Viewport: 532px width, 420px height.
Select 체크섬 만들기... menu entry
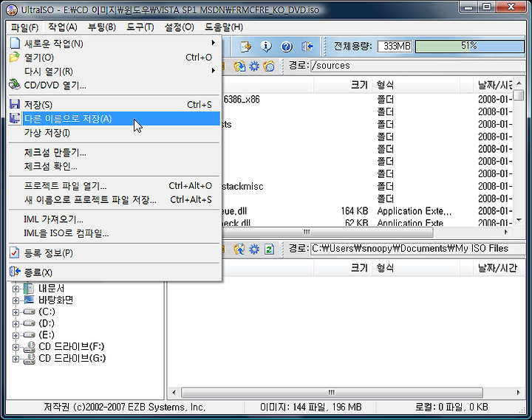115,152
